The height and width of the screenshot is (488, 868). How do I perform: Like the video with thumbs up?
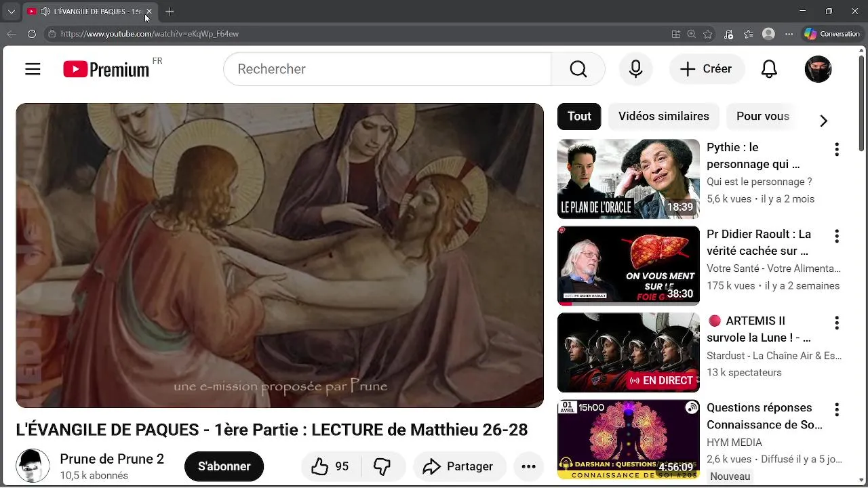click(x=331, y=466)
